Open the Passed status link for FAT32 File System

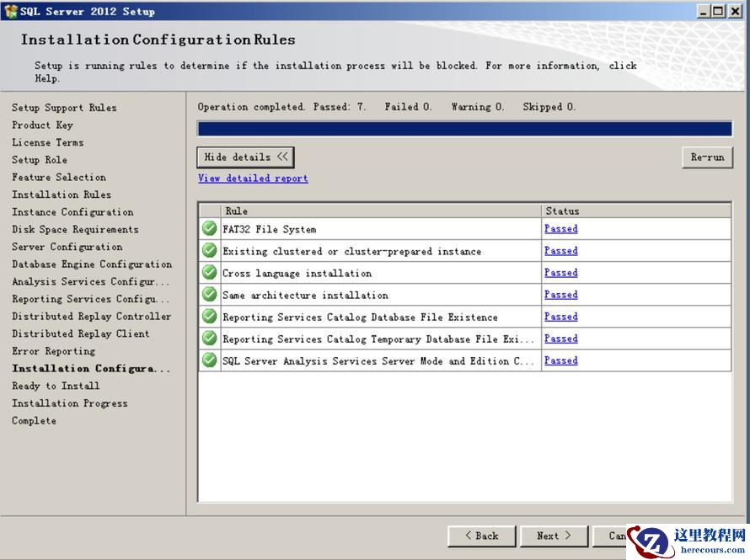point(560,229)
